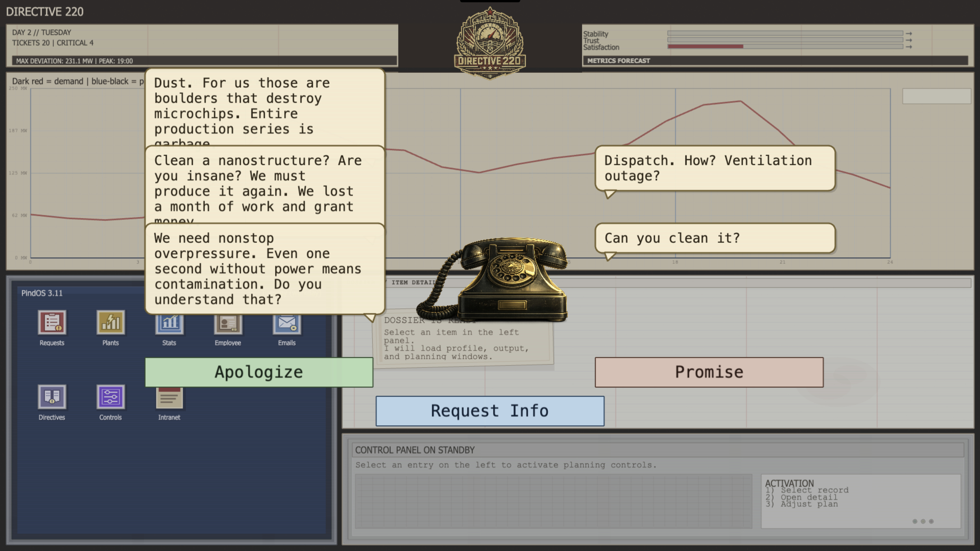Click the MAX DEVIATION status bar

205,61
